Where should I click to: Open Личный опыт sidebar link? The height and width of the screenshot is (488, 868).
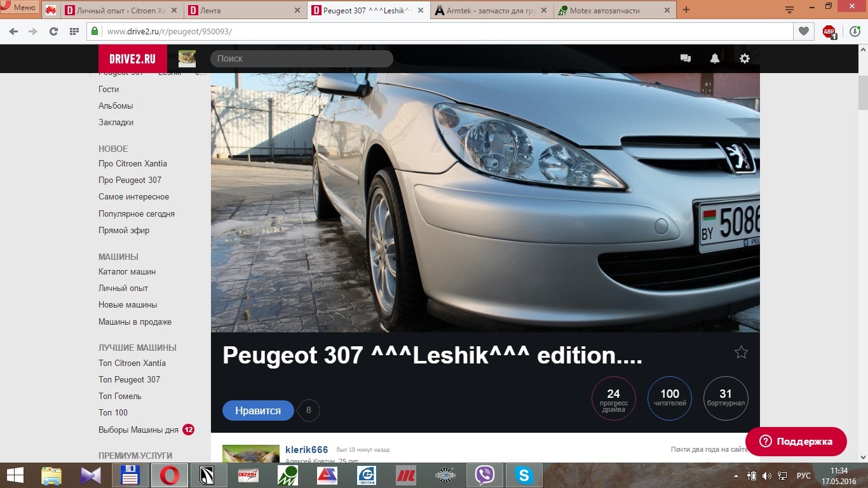click(123, 288)
